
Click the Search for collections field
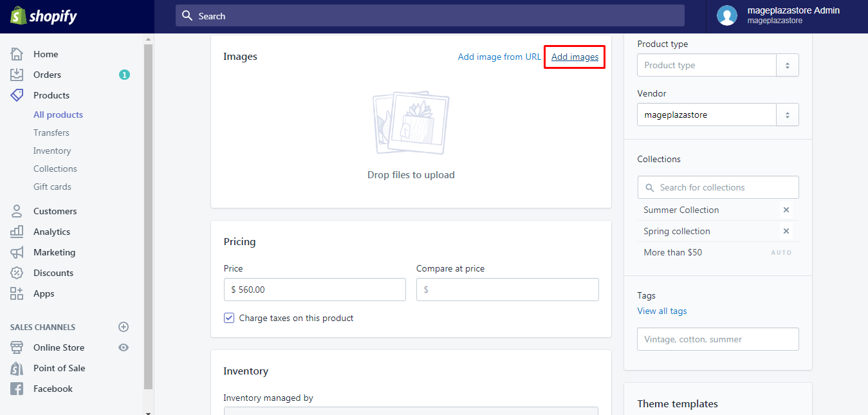tap(718, 187)
